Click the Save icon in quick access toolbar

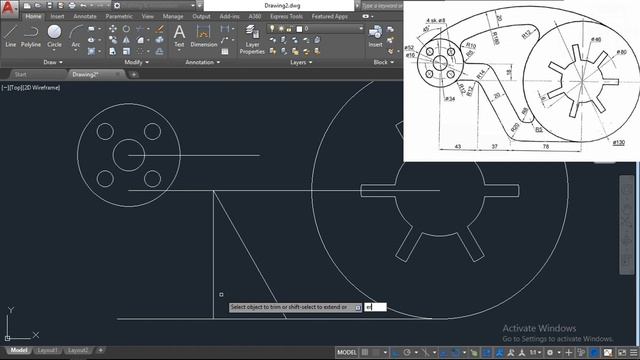click(49, 6)
